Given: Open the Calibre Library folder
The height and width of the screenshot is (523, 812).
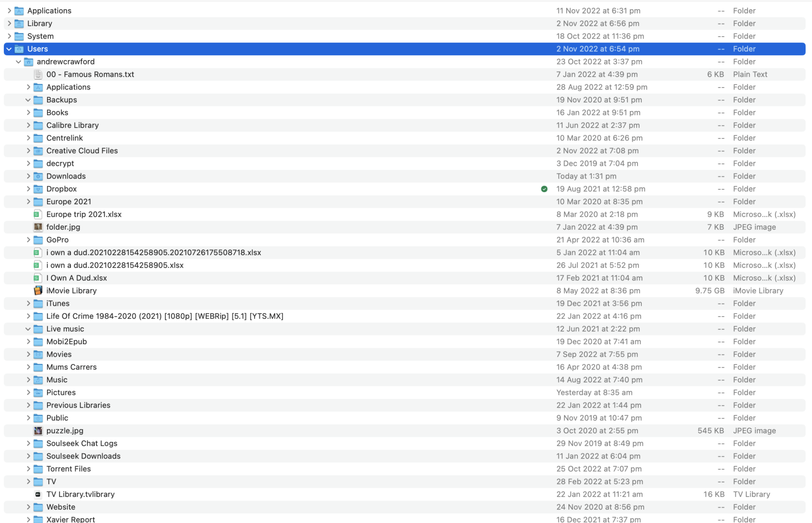Looking at the screenshot, I should click(73, 125).
